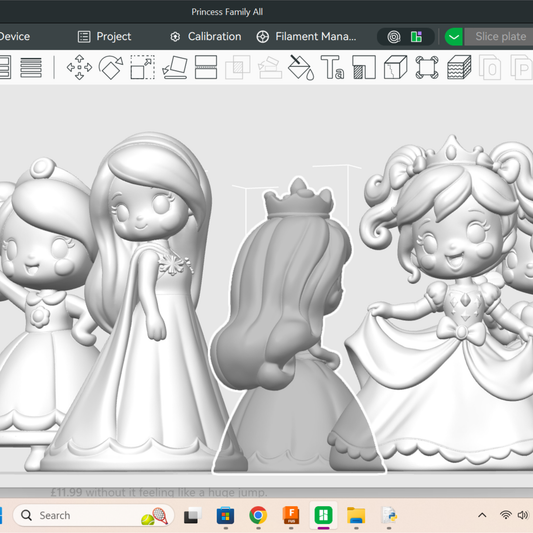The height and width of the screenshot is (533, 533).
Task: Open the Color Painting bucket tool
Action: 301,67
